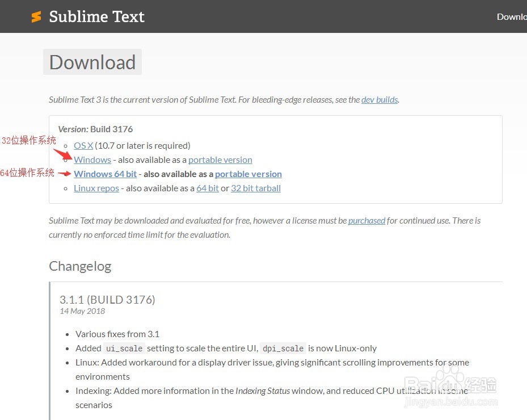Click the Sublime Text logo icon
527x420 pixels.
point(36,16)
